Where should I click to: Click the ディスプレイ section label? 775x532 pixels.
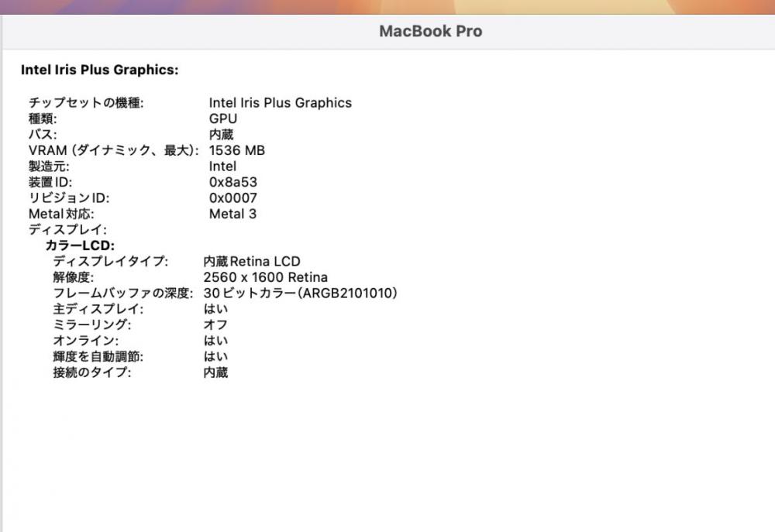[67, 229]
